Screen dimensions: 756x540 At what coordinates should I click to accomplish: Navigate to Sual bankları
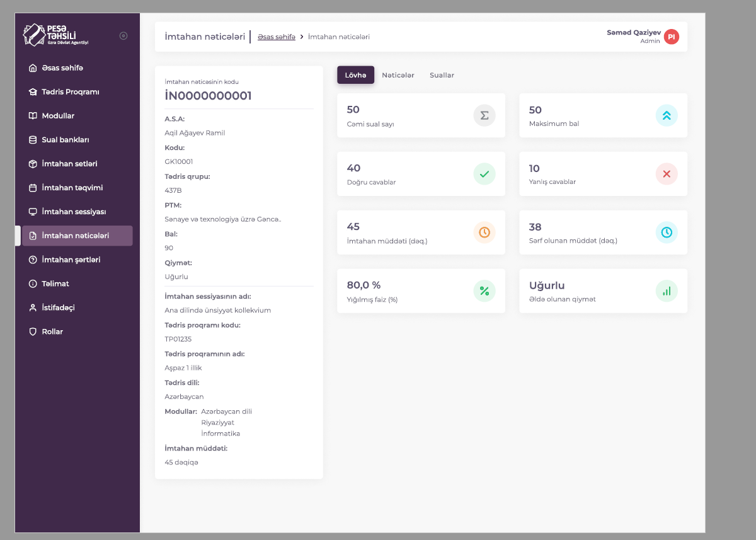[77, 140]
